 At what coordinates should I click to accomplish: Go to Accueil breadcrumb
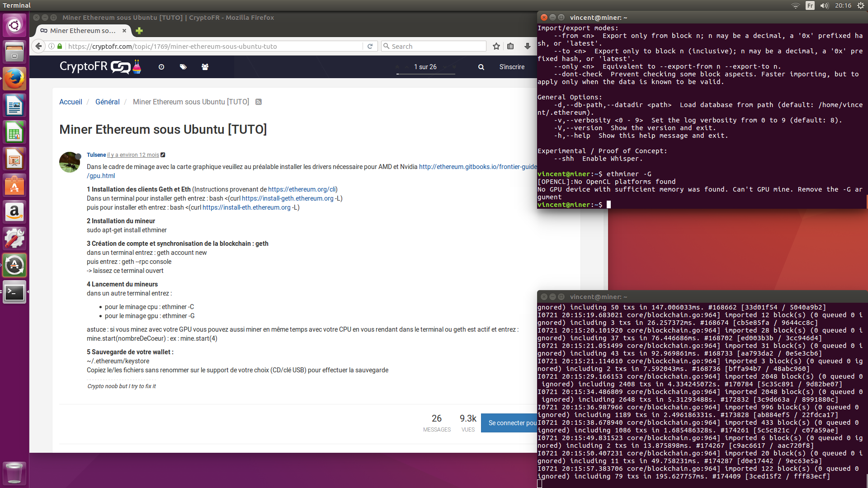[71, 102]
